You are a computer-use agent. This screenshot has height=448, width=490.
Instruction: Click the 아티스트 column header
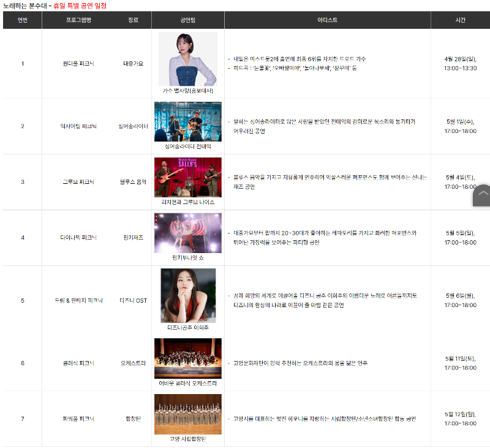tap(328, 20)
